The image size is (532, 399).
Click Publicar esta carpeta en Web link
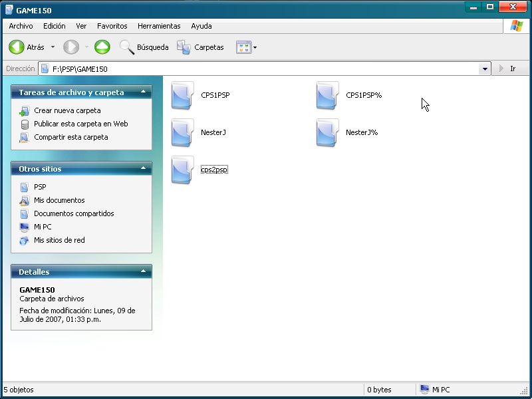80,124
